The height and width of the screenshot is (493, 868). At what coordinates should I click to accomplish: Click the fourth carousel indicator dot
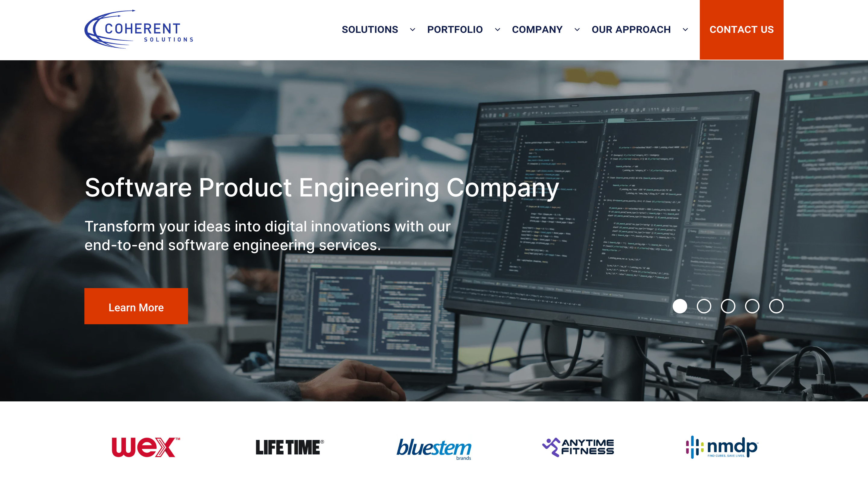pos(752,306)
